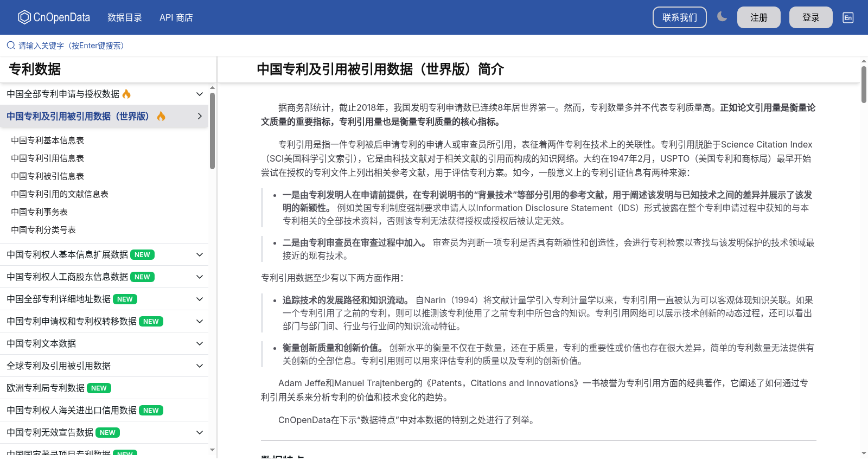The height and width of the screenshot is (467, 868).
Task: Expand 中国专利权人工商股东信息数据 chevron
Action: (200, 277)
